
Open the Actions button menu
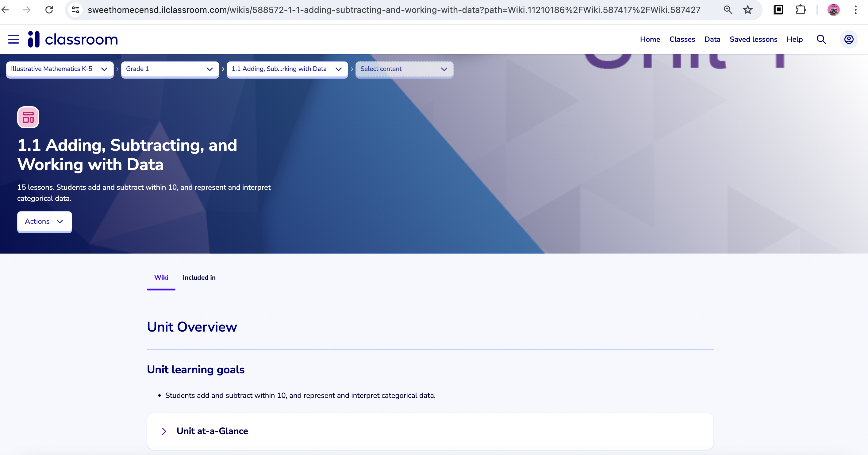pos(44,222)
